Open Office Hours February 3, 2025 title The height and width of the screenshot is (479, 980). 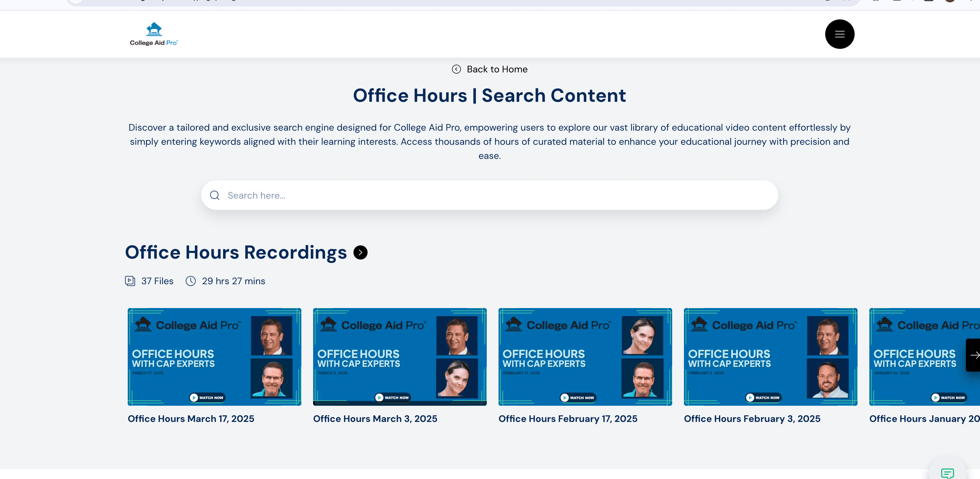coord(752,418)
